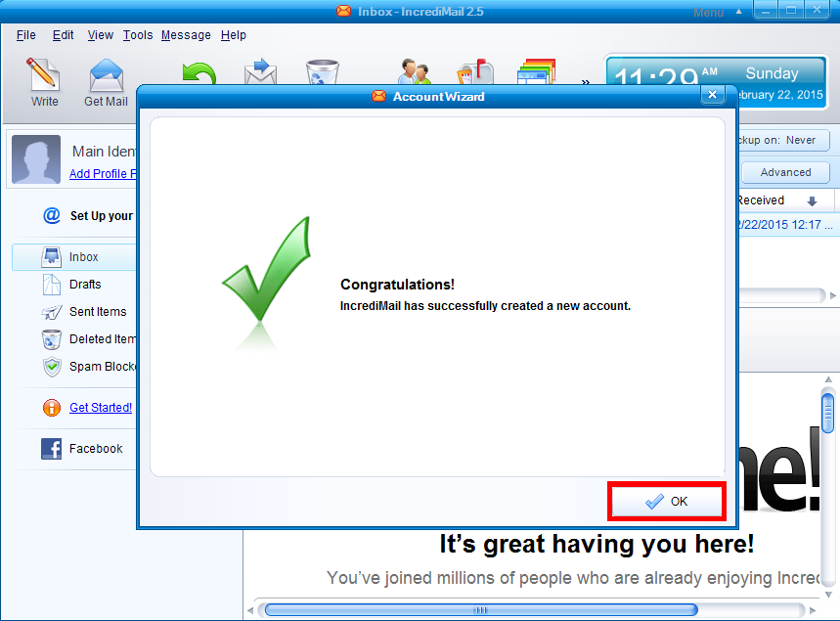
Task: Click the profile avatar picture
Action: coord(36,159)
